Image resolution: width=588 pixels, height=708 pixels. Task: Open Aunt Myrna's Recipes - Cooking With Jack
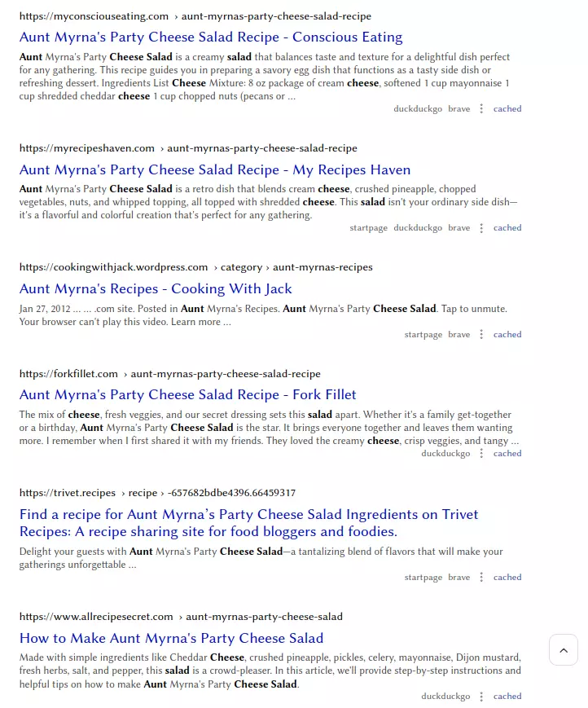coord(156,288)
